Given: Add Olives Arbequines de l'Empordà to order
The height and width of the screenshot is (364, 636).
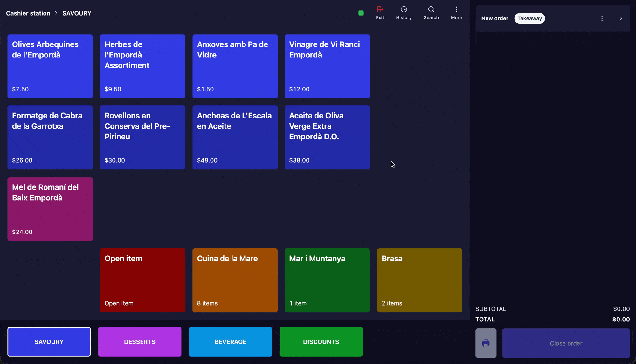Looking at the screenshot, I should pos(50,66).
